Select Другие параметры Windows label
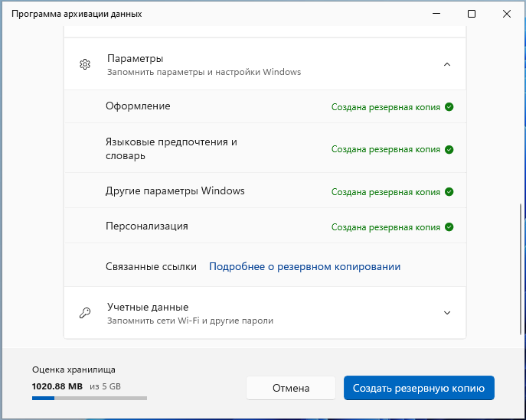 point(175,190)
